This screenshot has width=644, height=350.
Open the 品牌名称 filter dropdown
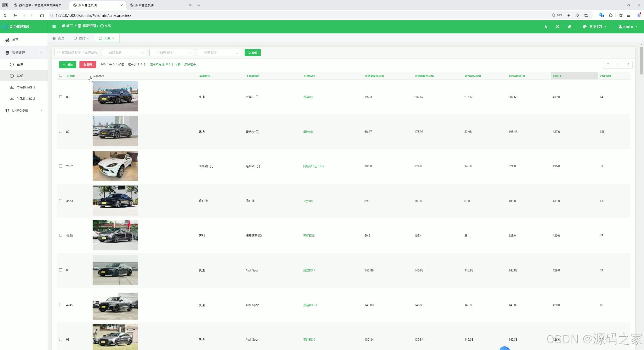pos(124,52)
